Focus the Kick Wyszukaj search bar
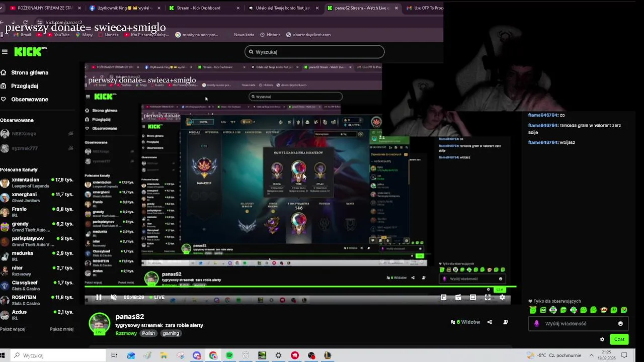644x362 pixels. (314, 52)
